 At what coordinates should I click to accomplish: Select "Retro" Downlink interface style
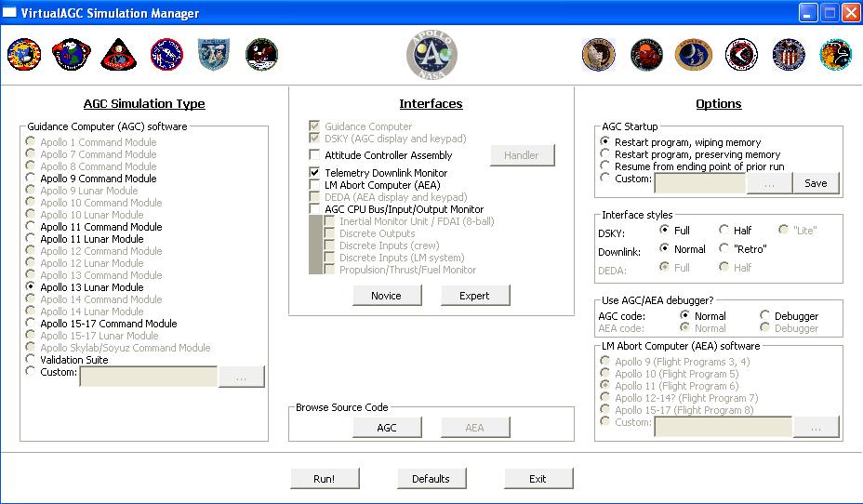click(724, 249)
